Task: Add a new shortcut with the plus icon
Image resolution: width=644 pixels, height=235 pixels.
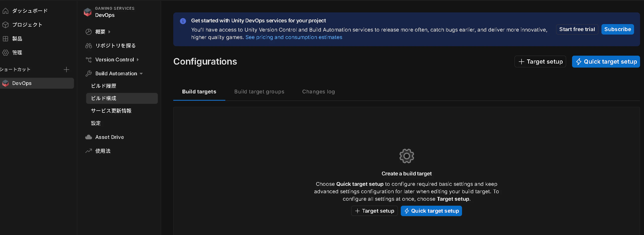Action: coord(66,70)
